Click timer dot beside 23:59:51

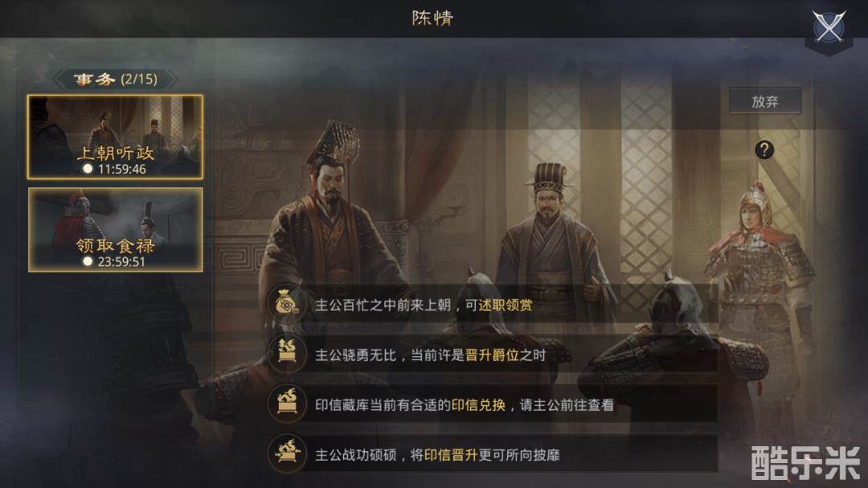pos(88,261)
